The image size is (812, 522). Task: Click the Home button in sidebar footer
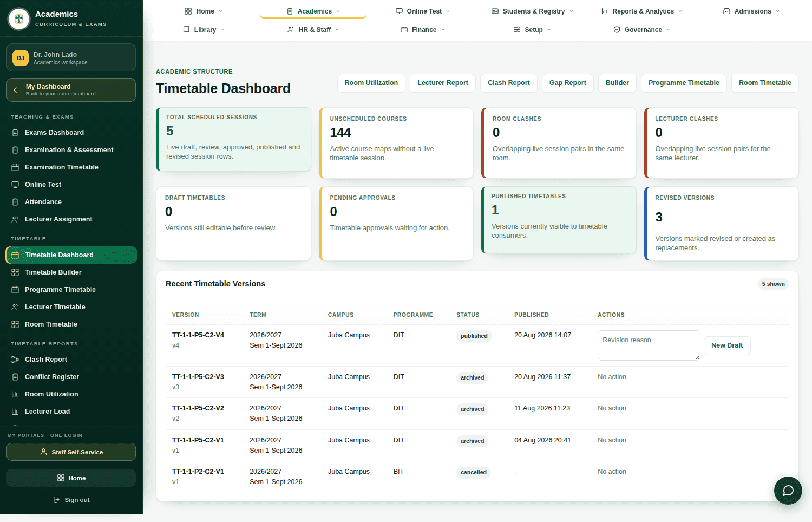pyautogui.click(x=71, y=478)
